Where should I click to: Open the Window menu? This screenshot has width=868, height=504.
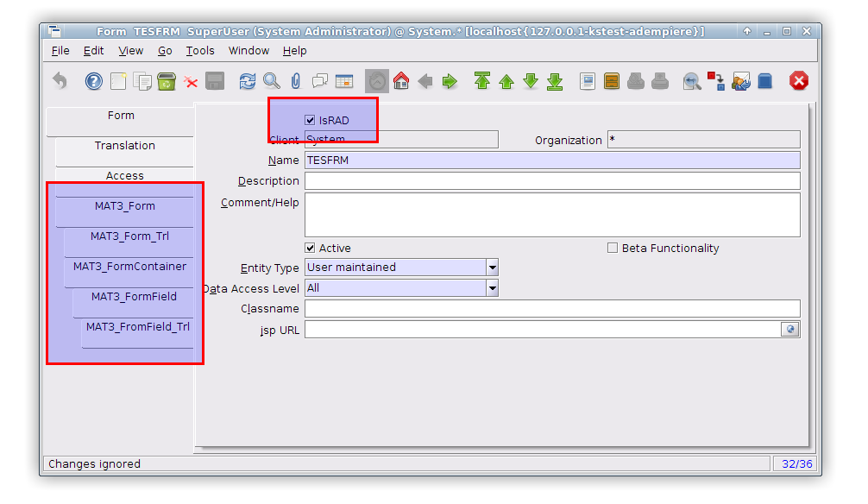point(248,51)
